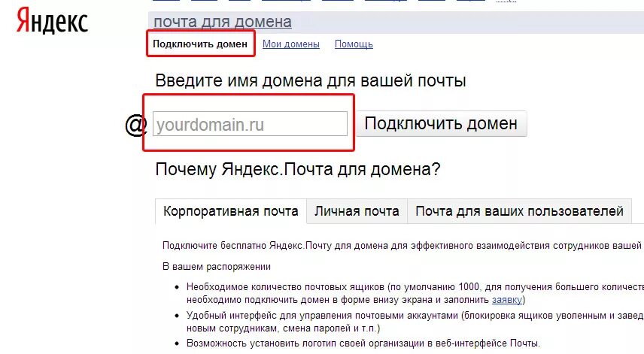This screenshot has height=354, width=644.
Task: Switch to the 'Личная почта' tab
Action: pyautogui.click(x=357, y=211)
